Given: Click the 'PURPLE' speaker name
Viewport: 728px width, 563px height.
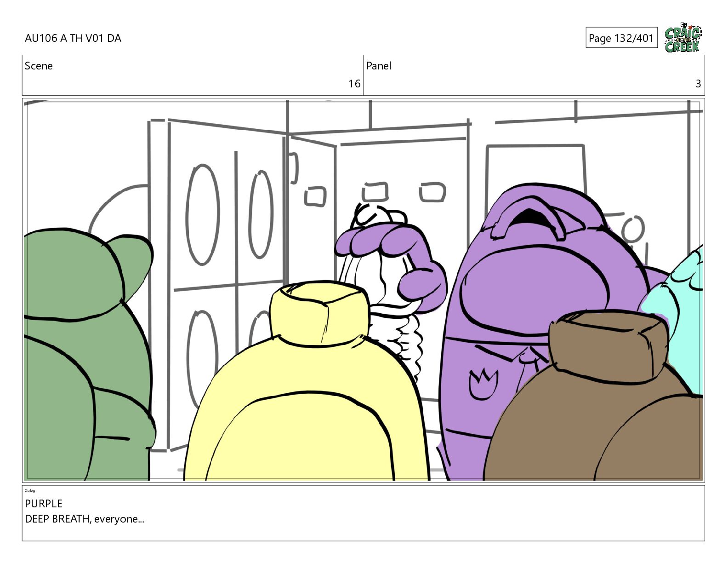Looking at the screenshot, I should click(x=44, y=504).
